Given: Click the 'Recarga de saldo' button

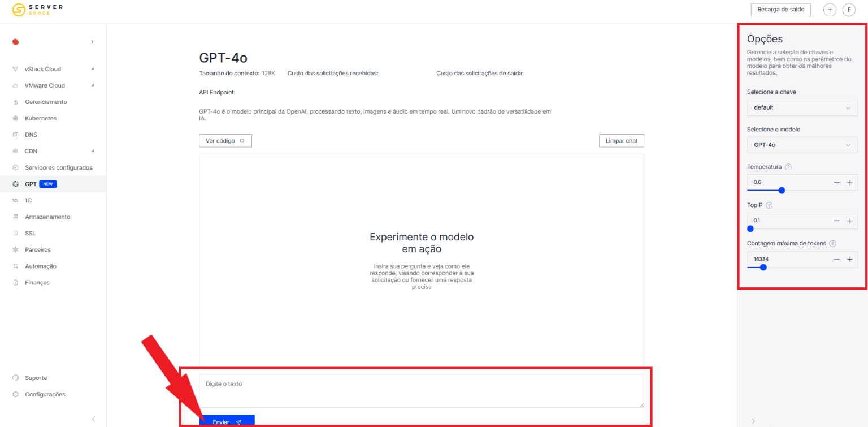Looking at the screenshot, I should tap(780, 10).
